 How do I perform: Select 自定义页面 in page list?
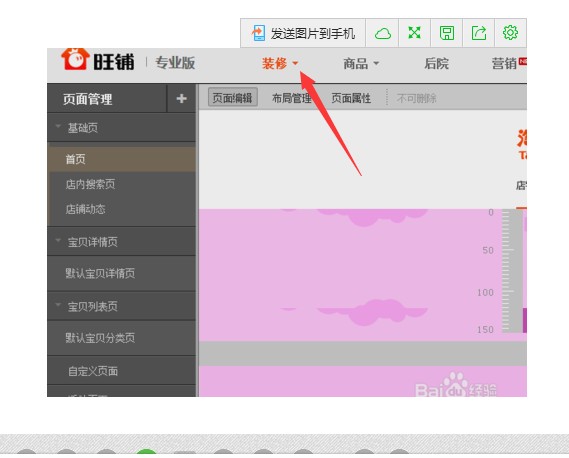(122, 371)
